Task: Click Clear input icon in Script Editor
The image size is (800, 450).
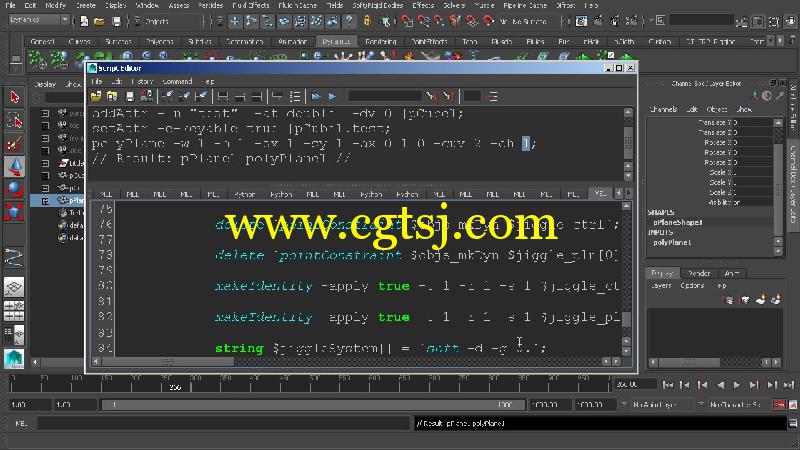Action: click(x=185, y=96)
